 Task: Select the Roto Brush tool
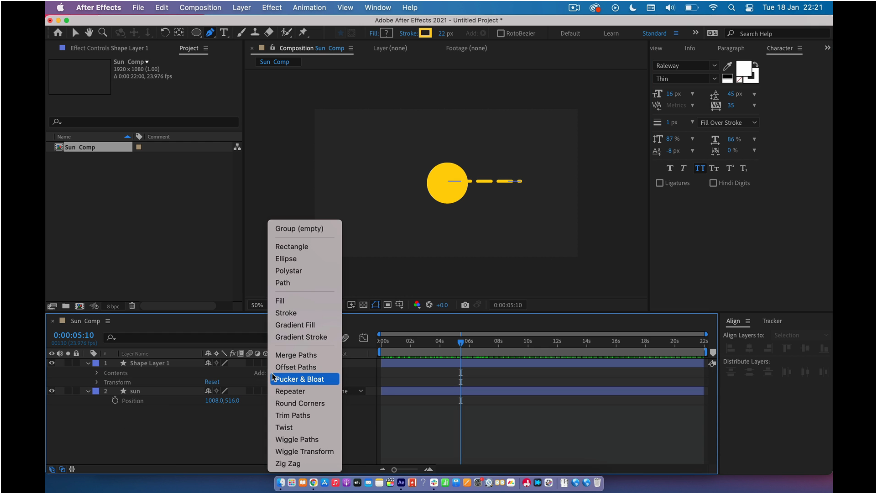[x=286, y=33]
